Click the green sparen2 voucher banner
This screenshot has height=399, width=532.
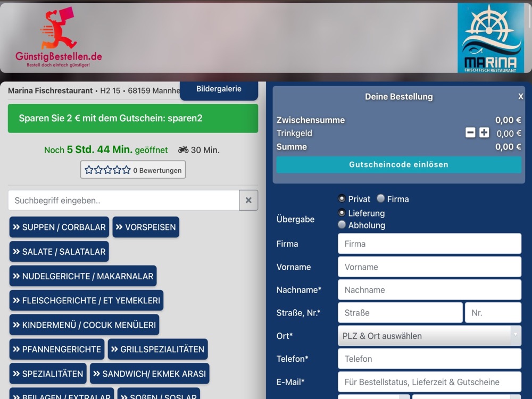(x=133, y=119)
